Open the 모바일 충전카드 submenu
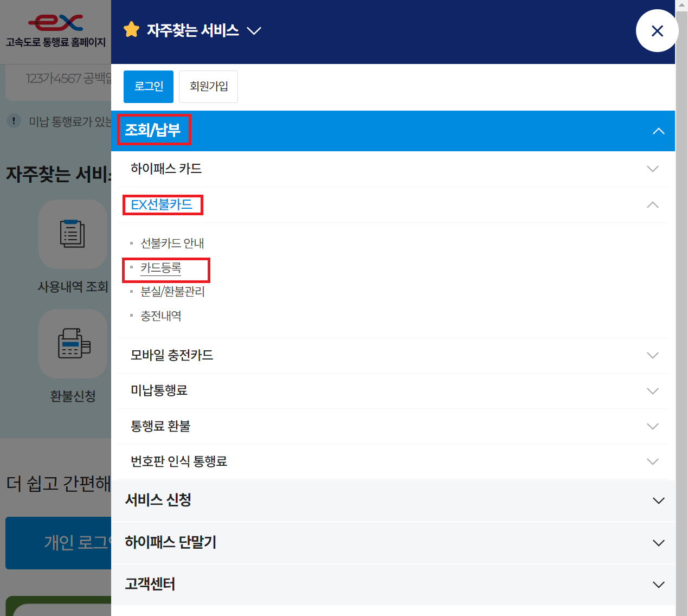Screen dimensions: 688x616 172,355
